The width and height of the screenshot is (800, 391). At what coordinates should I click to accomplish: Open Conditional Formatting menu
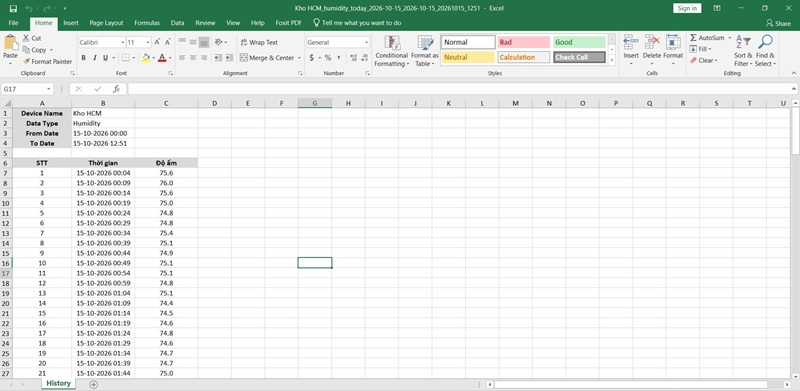pos(391,51)
